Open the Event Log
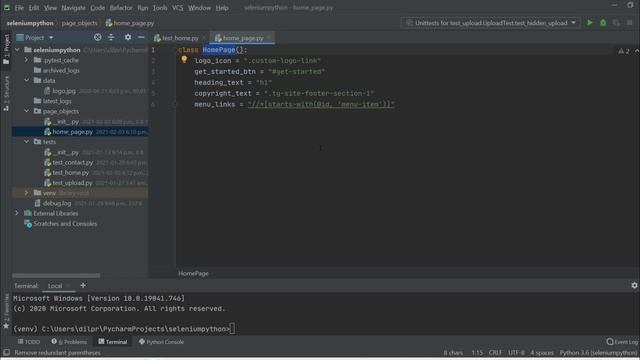The width and height of the screenshot is (640, 360). click(622, 342)
